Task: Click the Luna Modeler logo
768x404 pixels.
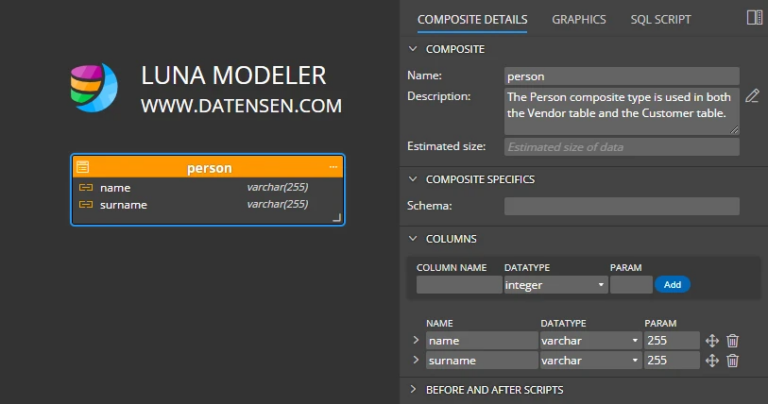Action: click(94, 88)
